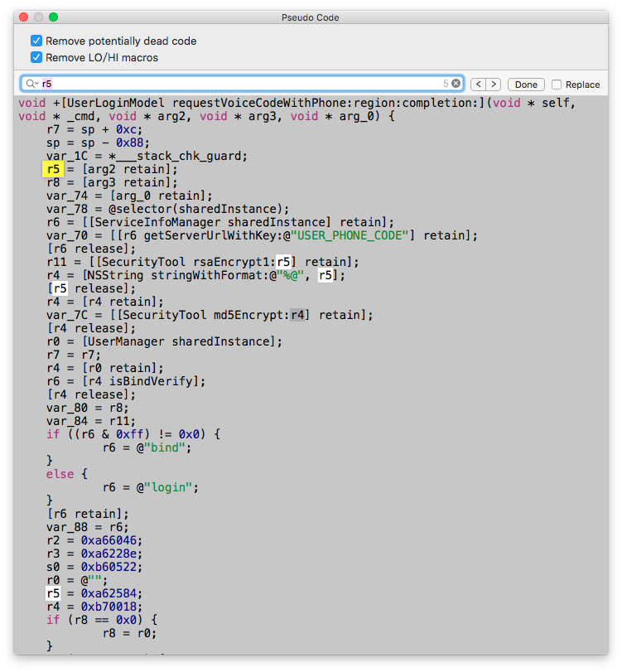Go to the previous search match
The image size is (622, 672).
[478, 85]
